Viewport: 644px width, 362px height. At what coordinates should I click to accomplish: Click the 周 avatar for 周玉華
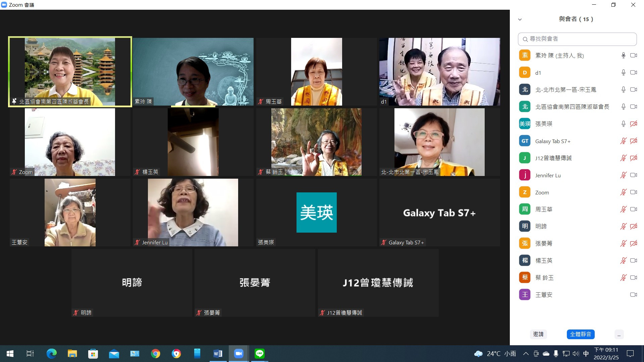[525, 209]
